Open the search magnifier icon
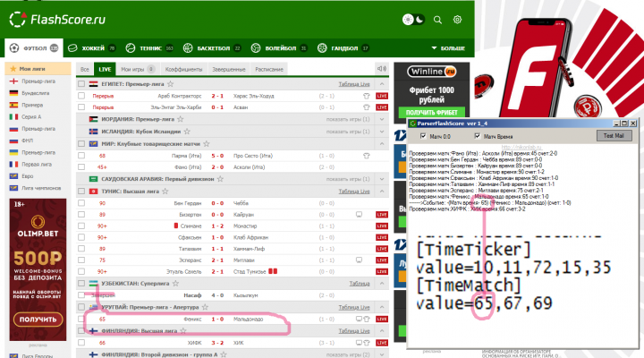 coord(437,20)
